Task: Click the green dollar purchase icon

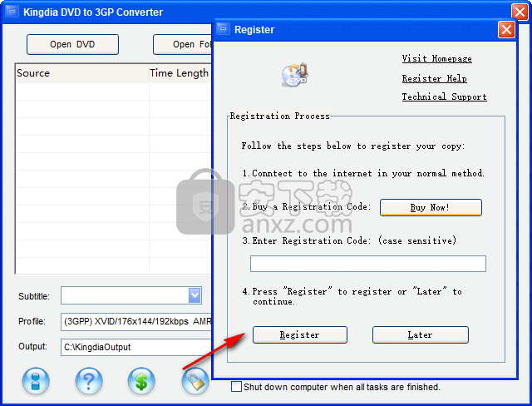Action: tap(141, 381)
